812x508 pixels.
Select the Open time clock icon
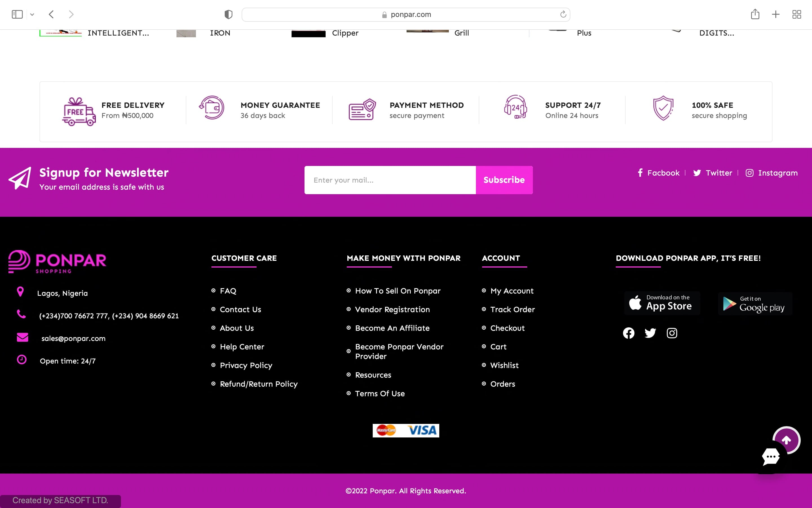tap(22, 360)
